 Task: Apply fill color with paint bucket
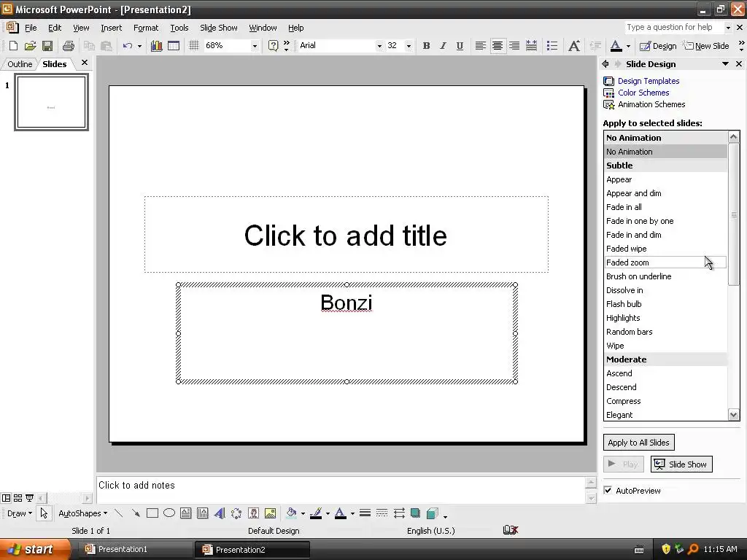291,513
